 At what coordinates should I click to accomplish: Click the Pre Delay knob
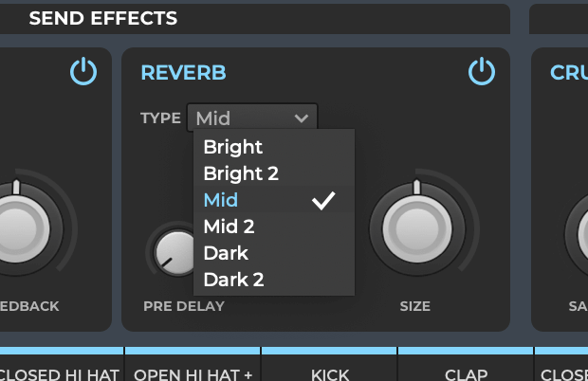pyautogui.click(x=173, y=251)
